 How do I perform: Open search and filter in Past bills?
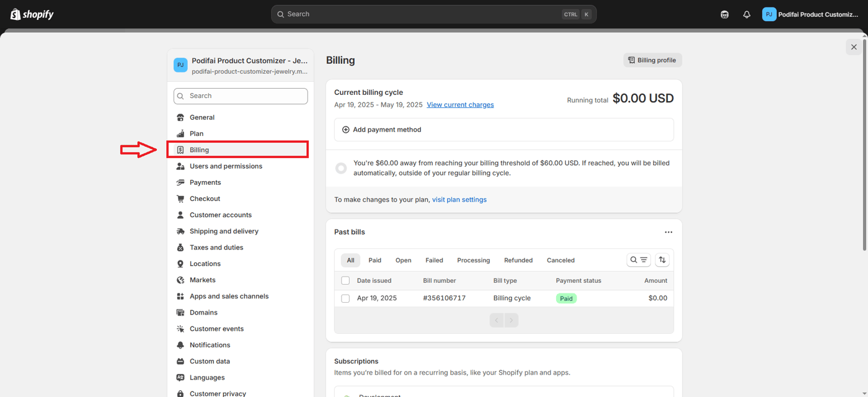(639, 260)
